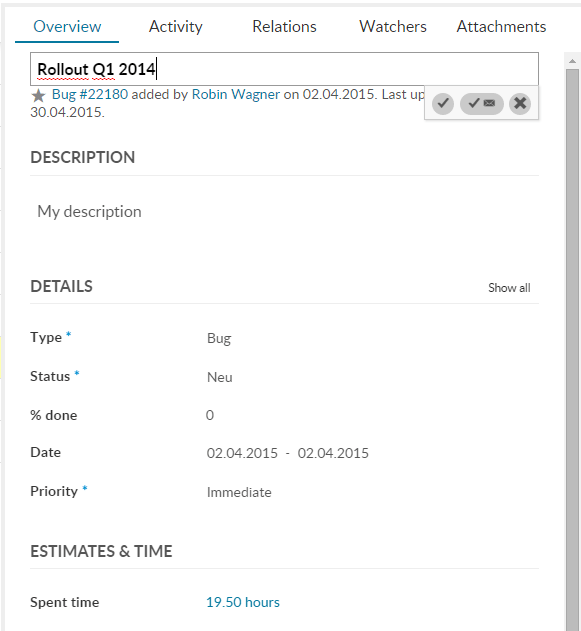Open Robin Wagner's profile link
The height and width of the screenshot is (631, 581).
235,94
